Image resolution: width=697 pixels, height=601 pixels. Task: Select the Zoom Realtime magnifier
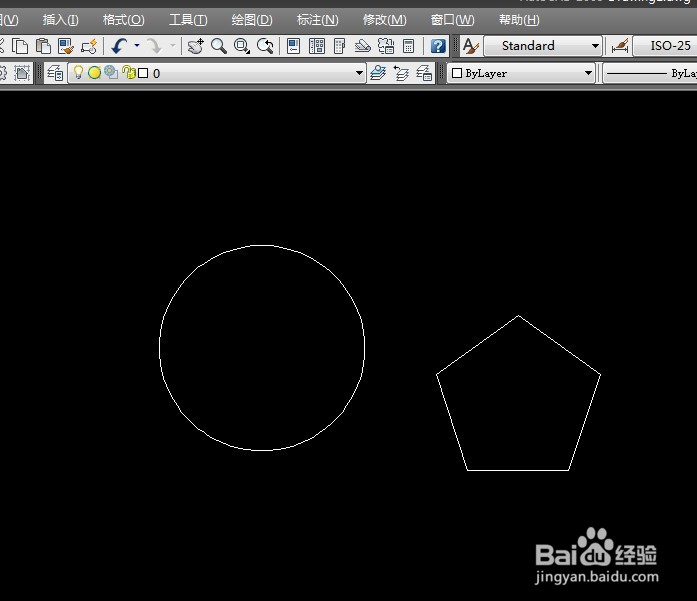coord(219,46)
